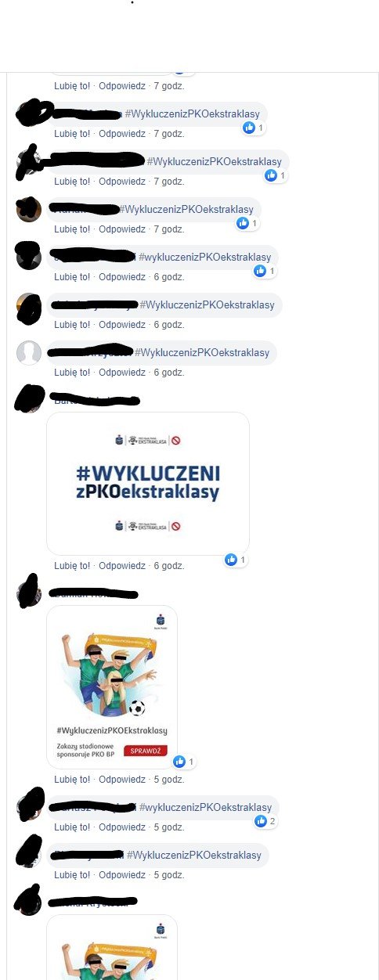Click PKO Bank Polski logo atop fans illustration
This screenshot has height=980, width=379.
point(161,620)
